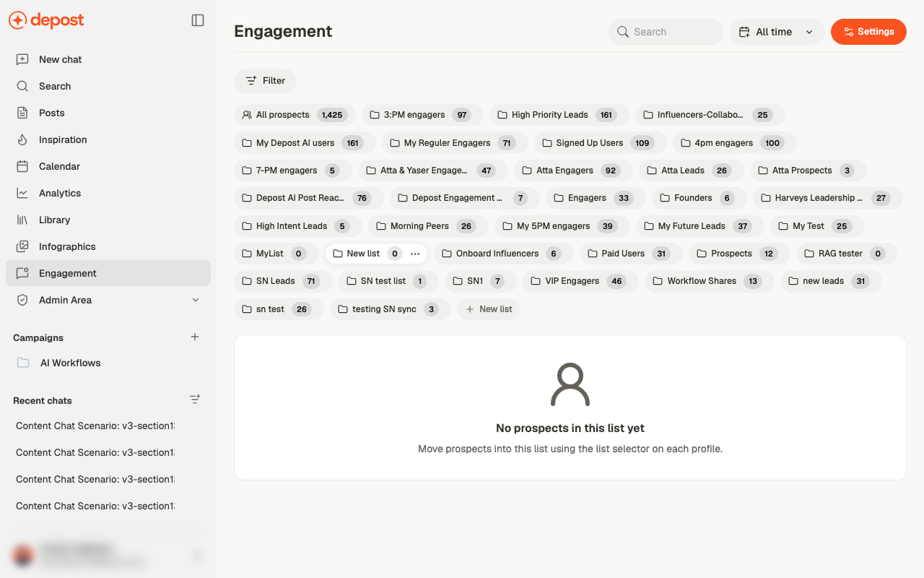The height and width of the screenshot is (578, 924).
Task: Filter recent chats icon
Action: click(x=195, y=399)
